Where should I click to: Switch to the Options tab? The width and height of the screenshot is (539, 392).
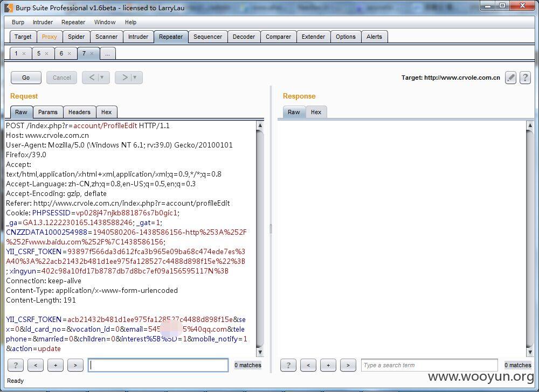pyautogui.click(x=346, y=37)
